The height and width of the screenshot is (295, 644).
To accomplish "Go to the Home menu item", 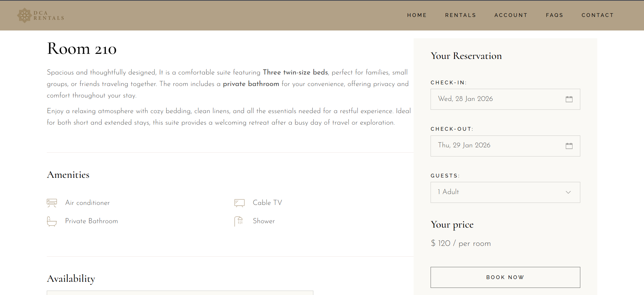I will point(417,15).
